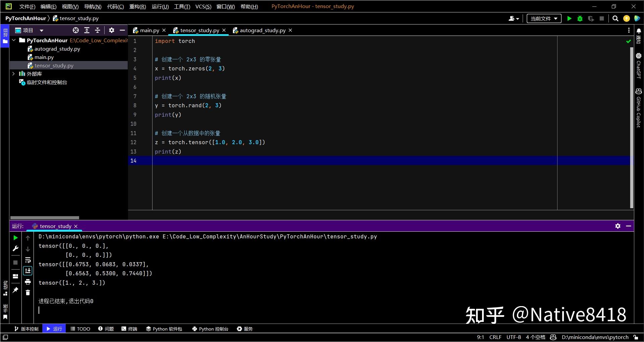Open the Python 控制台 bottom tab
This screenshot has height=342, width=644.
pyautogui.click(x=210, y=329)
